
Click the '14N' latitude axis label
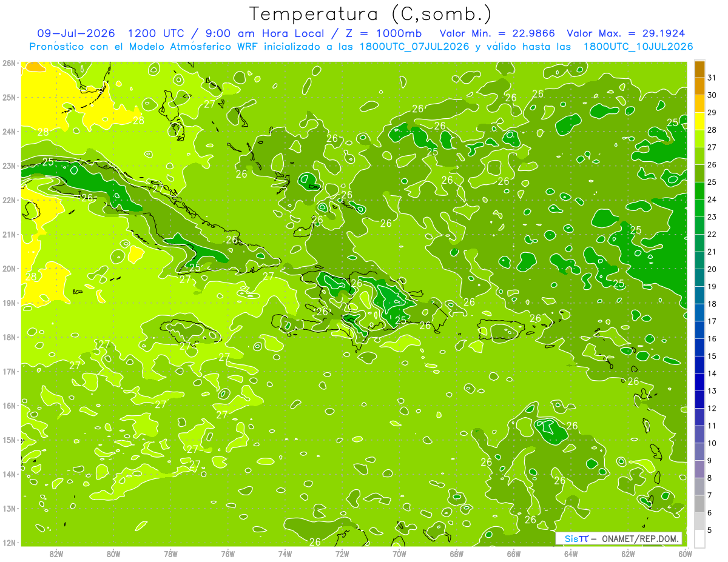point(8,473)
